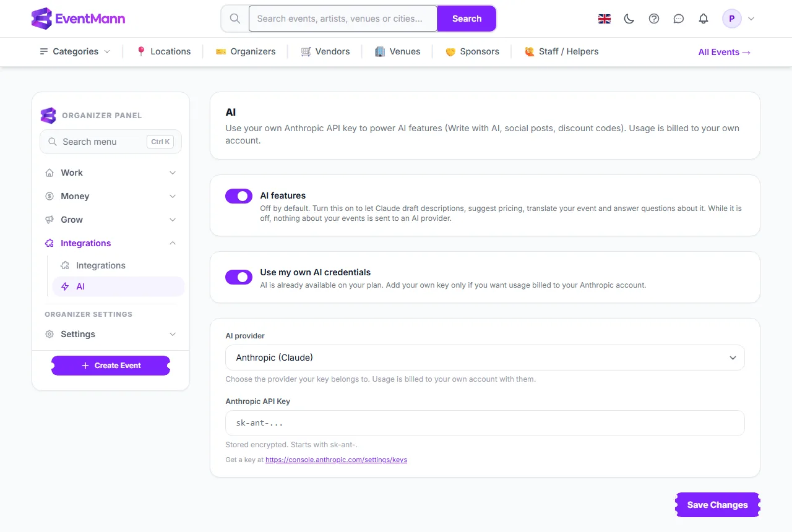Expand the Settings menu section
The width and height of the screenshot is (792, 532).
click(111, 334)
